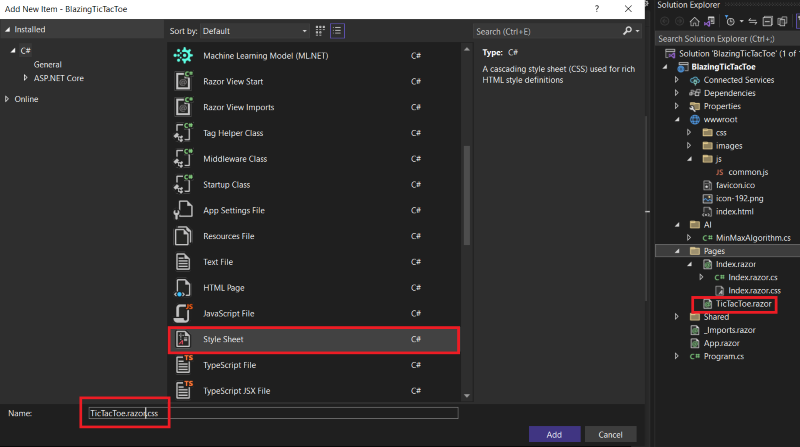The image size is (800, 447).
Task: Select common.js in the js folder
Action: (x=748, y=172)
